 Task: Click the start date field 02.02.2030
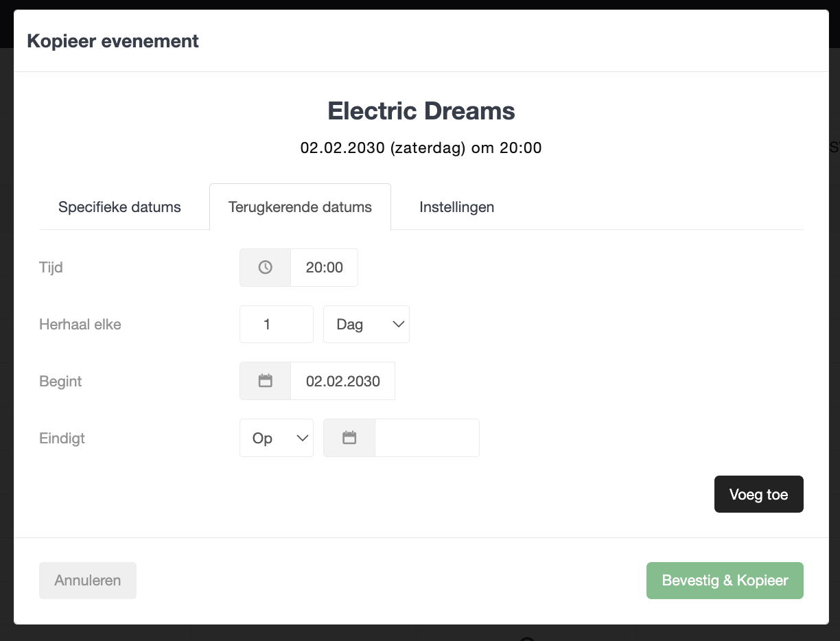(342, 381)
